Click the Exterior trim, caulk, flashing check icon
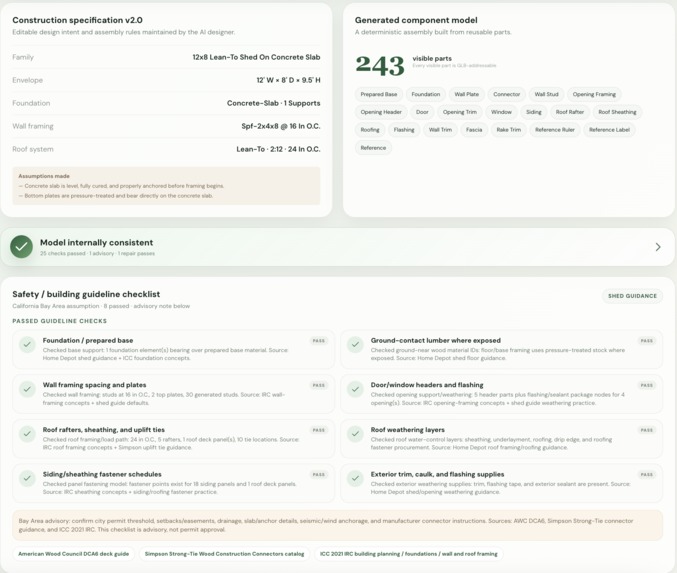The image size is (677, 573). tap(355, 478)
